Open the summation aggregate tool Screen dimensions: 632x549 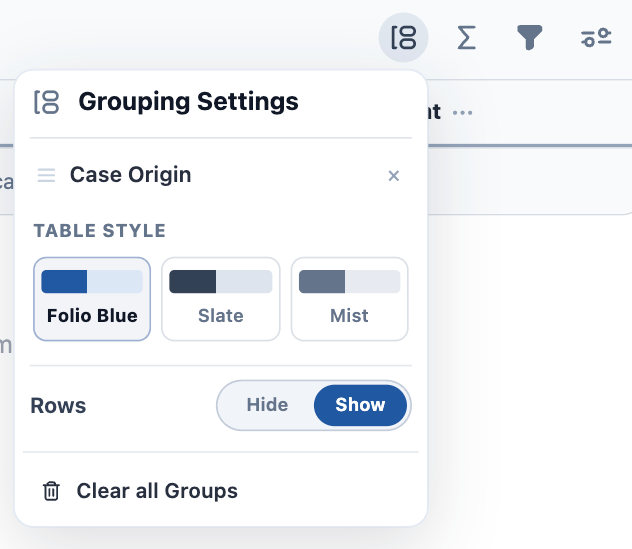point(466,37)
